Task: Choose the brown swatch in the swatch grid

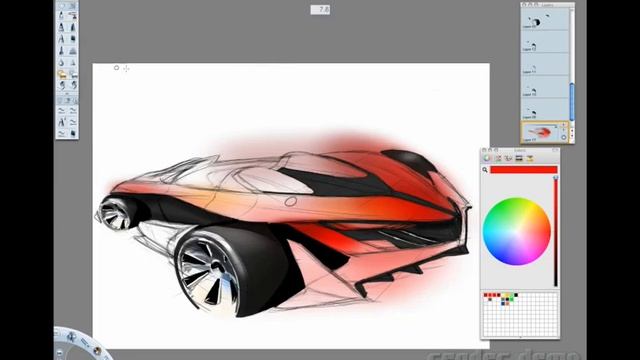Action: tap(490, 299)
